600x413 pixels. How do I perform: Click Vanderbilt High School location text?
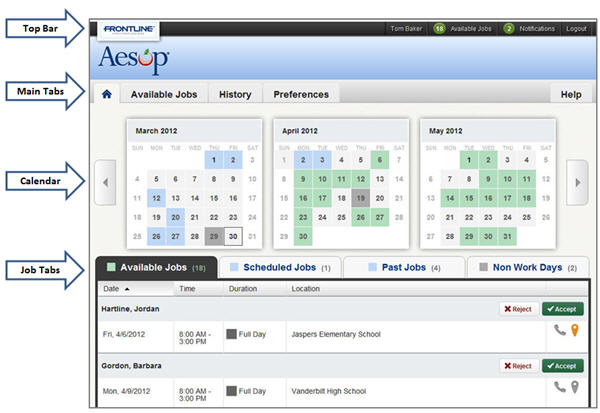[329, 391]
